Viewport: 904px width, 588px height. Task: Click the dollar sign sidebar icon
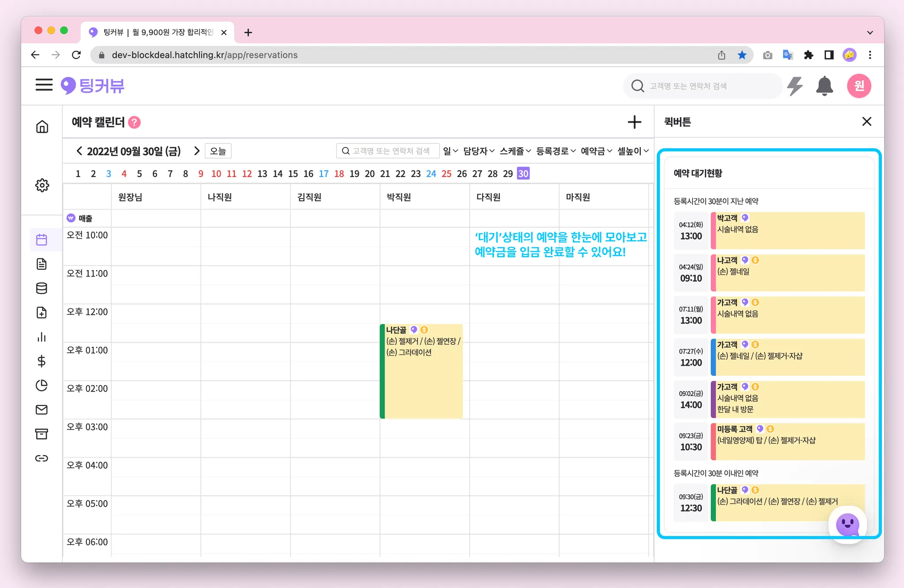point(41,361)
